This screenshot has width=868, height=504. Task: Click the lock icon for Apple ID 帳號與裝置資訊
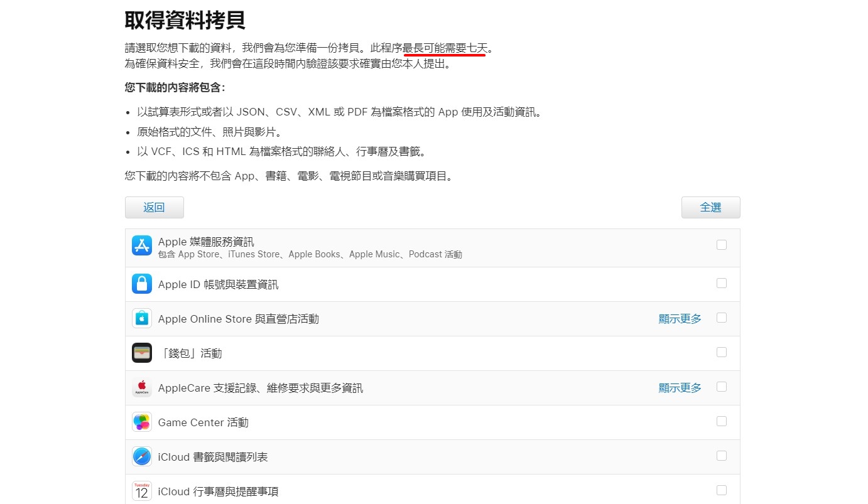[142, 284]
